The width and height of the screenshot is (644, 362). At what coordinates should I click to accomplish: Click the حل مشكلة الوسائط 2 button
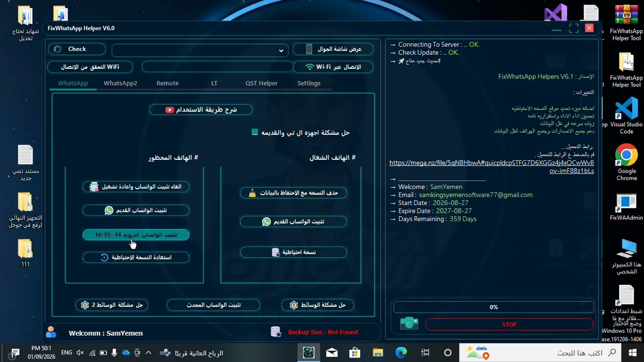coord(112,305)
